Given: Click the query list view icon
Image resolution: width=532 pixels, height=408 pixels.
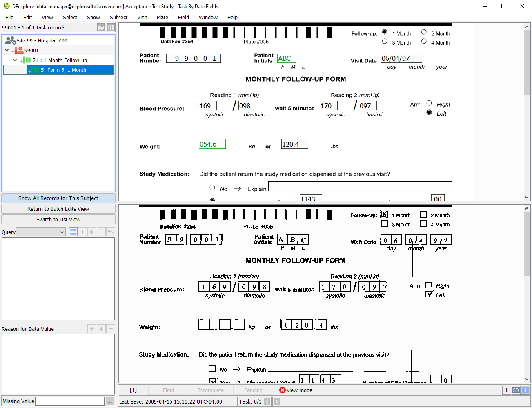Looking at the screenshot, I should pos(73,232).
